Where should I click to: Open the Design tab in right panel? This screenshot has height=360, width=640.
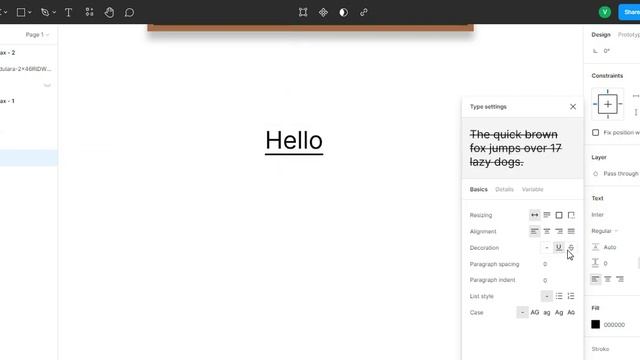tap(601, 35)
